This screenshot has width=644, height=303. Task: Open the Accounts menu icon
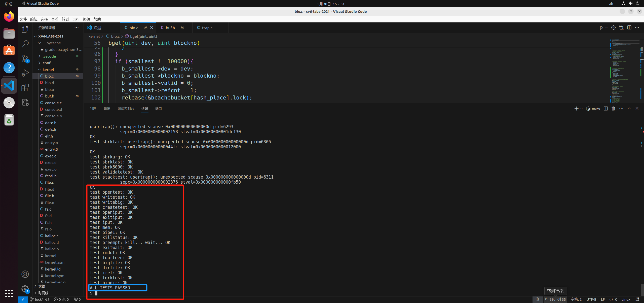point(25,274)
